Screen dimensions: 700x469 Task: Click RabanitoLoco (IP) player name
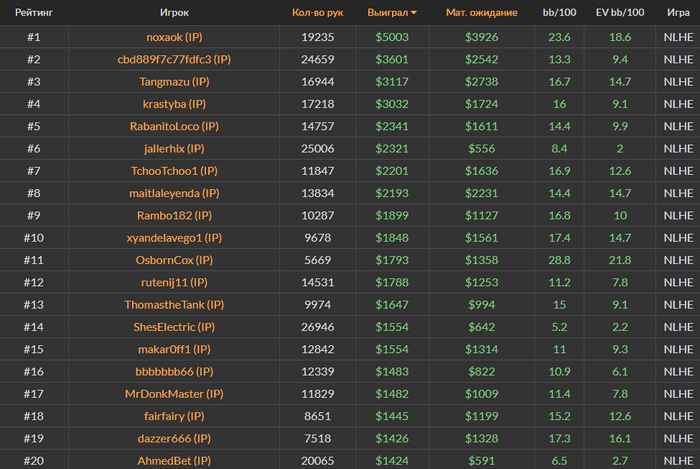pos(174,126)
